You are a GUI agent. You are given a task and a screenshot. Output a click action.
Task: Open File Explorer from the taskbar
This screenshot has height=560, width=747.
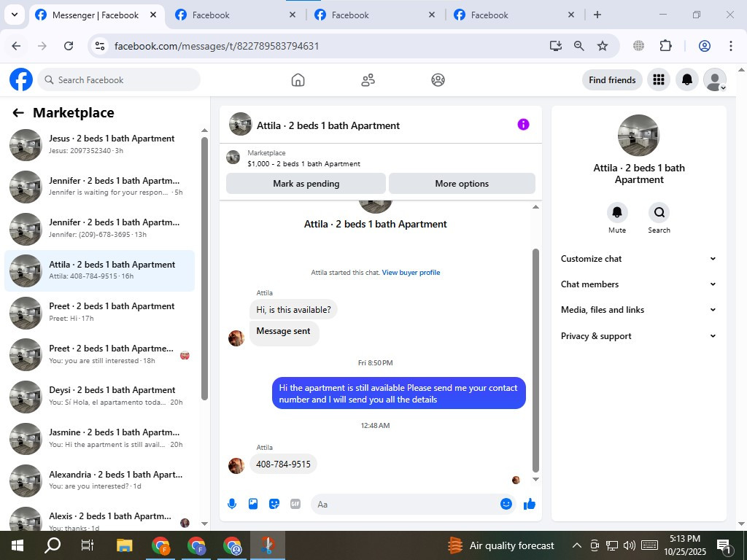[124, 545]
